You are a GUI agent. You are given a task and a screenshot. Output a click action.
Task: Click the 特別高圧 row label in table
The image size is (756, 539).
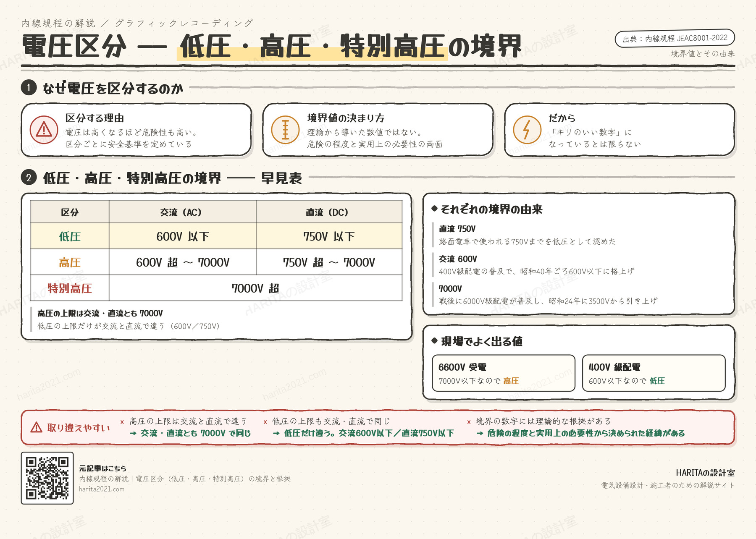[70, 288]
